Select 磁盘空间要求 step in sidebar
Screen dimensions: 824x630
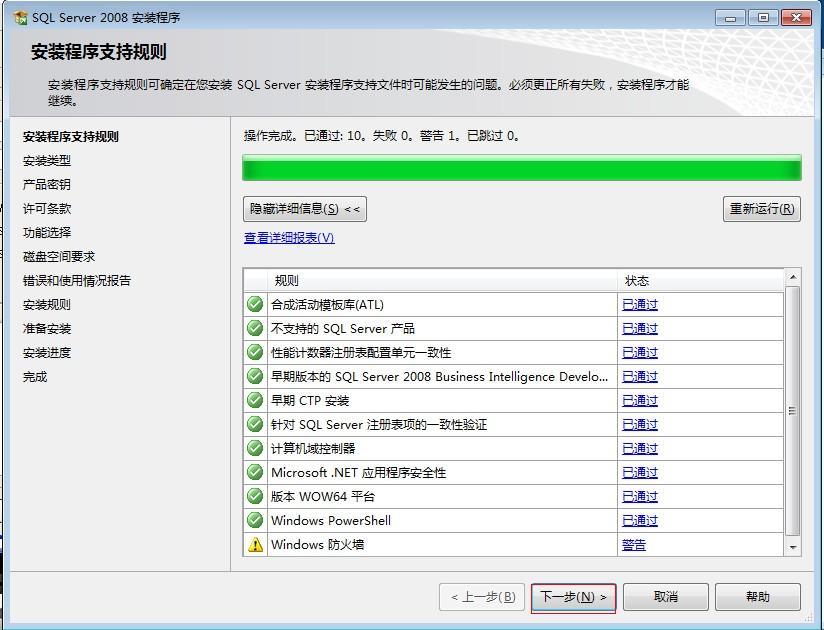(x=59, y=256)
